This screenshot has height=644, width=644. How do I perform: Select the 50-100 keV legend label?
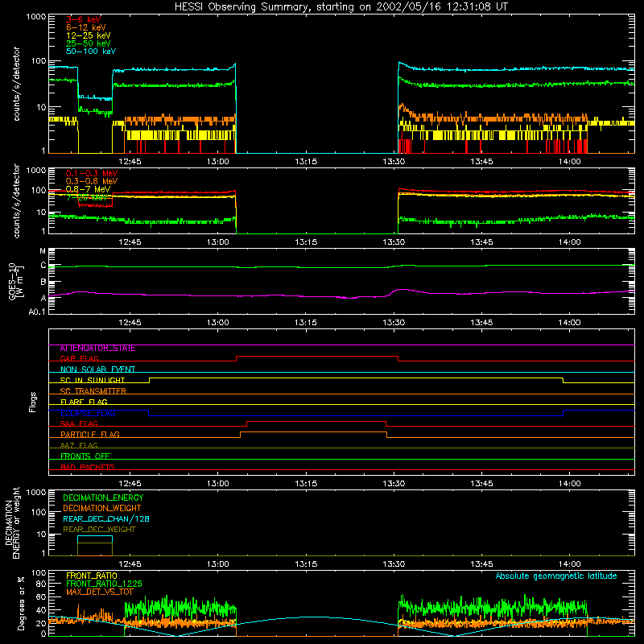pos(91,52)
